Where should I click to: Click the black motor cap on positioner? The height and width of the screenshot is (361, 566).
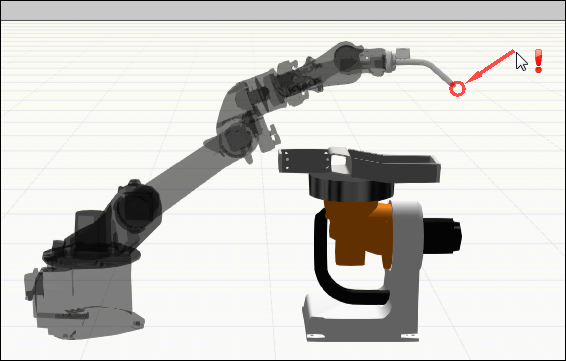[443, 235]
